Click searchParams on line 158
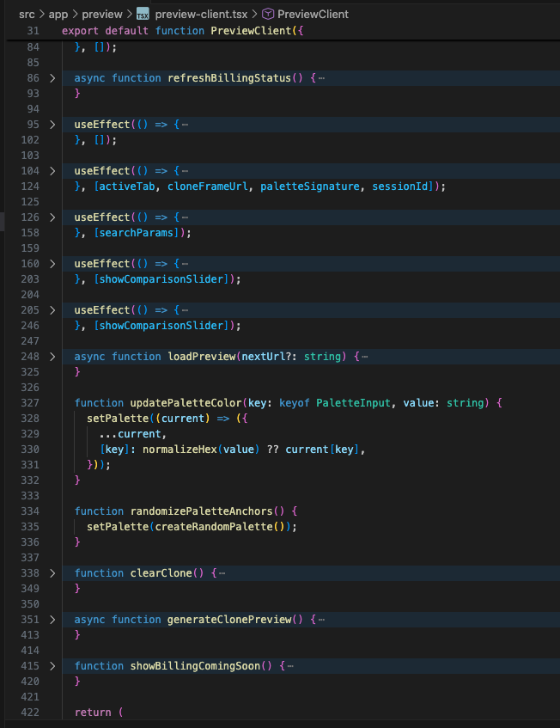The height and width of the screenshot is (728, 560). click(x=137, y=233)
